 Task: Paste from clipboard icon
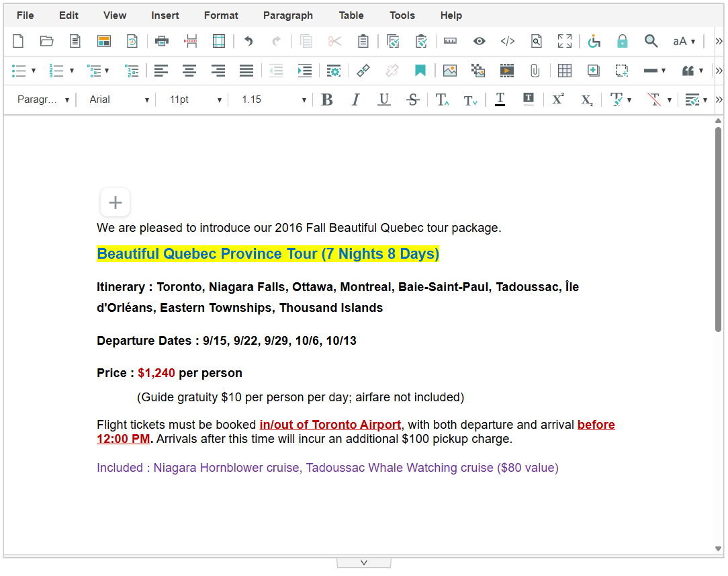click(363, 42)
